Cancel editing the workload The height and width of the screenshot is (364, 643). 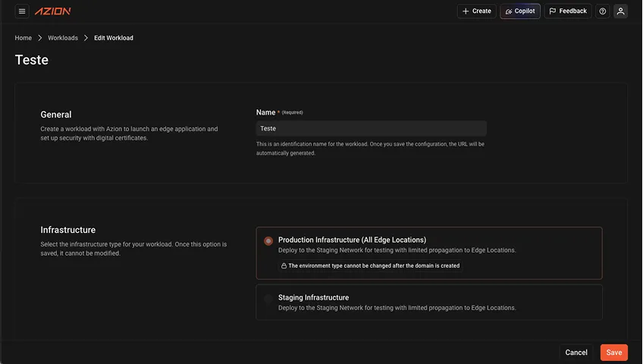pyautogui.click(x=576, y=353)
